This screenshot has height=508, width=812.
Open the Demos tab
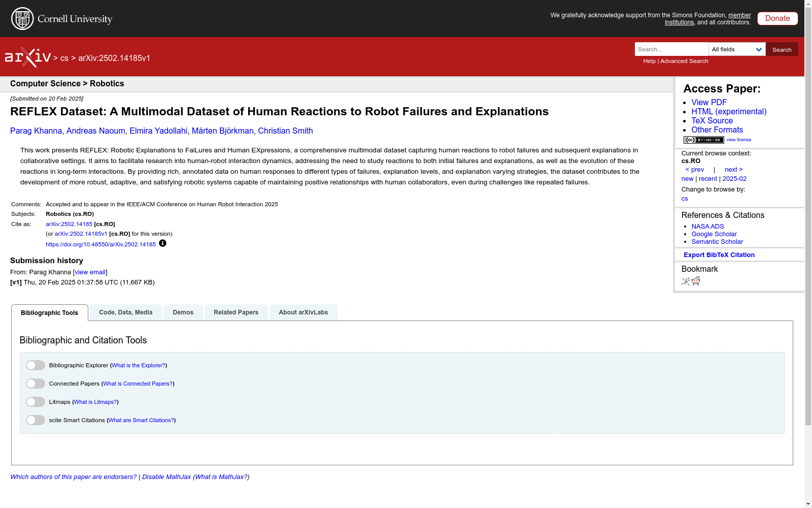pos(183,312)
